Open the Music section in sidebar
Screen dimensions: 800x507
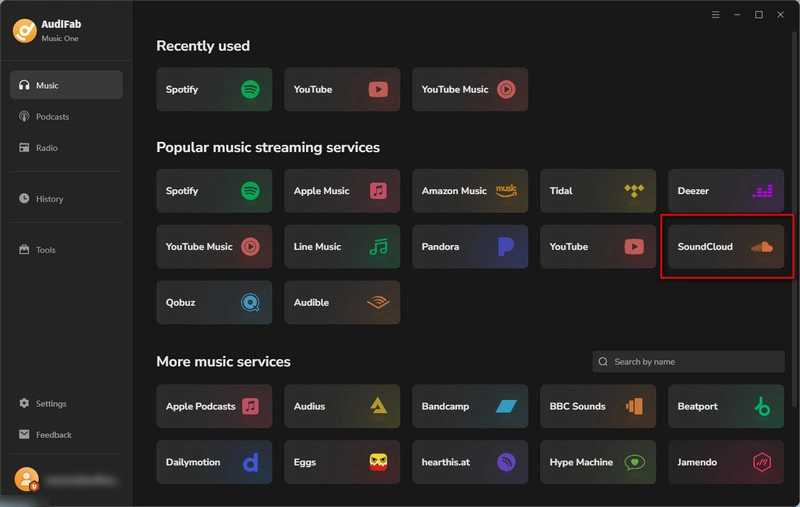[x=66, y=85]
